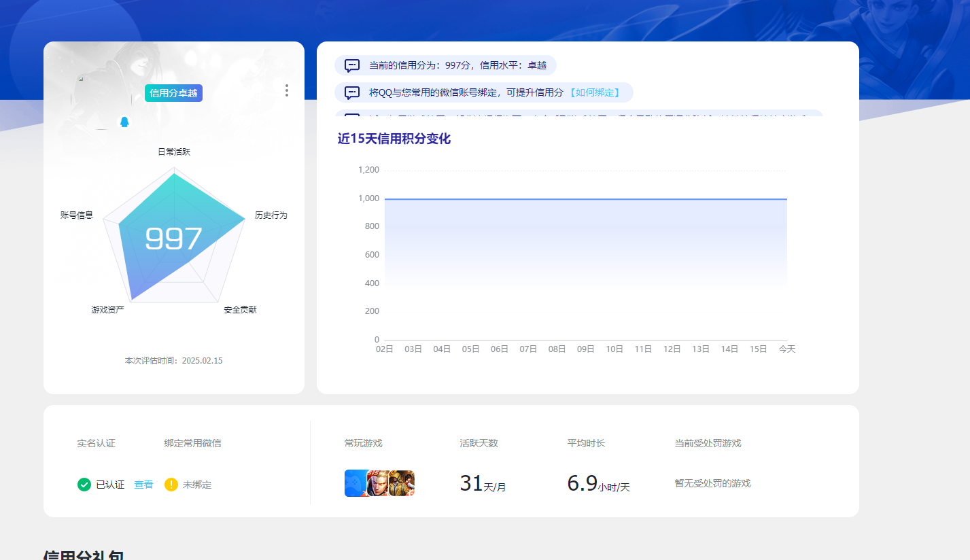The height and width of the screenshot is (560, 970).
Task: Click the chat bubble icon beside current credit score
Action: (352, 65)
